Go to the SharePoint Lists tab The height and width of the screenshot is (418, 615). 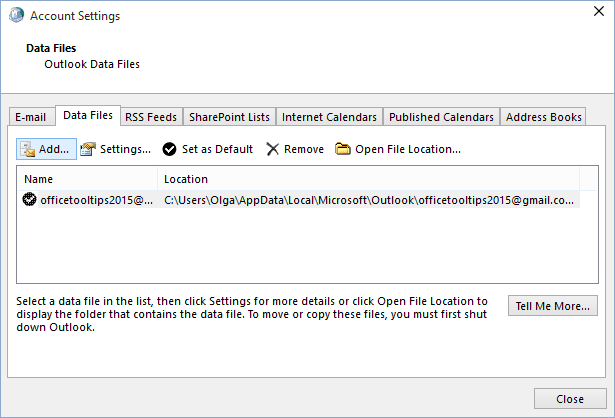tap(229, 117)
